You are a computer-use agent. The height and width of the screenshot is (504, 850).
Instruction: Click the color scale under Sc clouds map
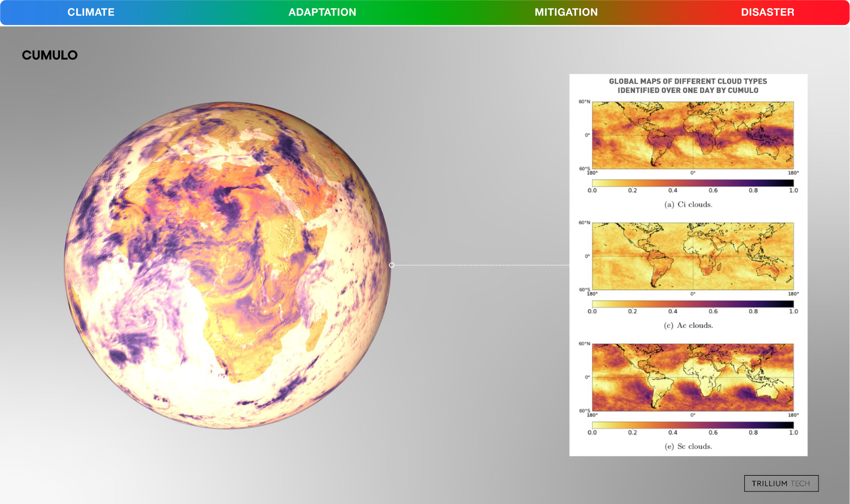click(693, 425)
